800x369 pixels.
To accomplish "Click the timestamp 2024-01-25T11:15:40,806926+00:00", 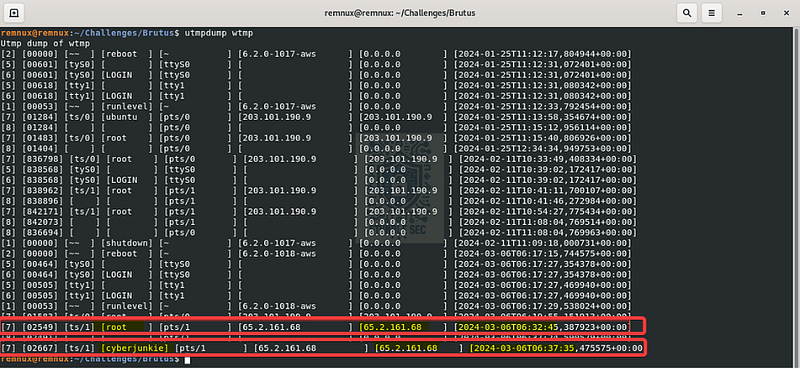I will (543, 138).
